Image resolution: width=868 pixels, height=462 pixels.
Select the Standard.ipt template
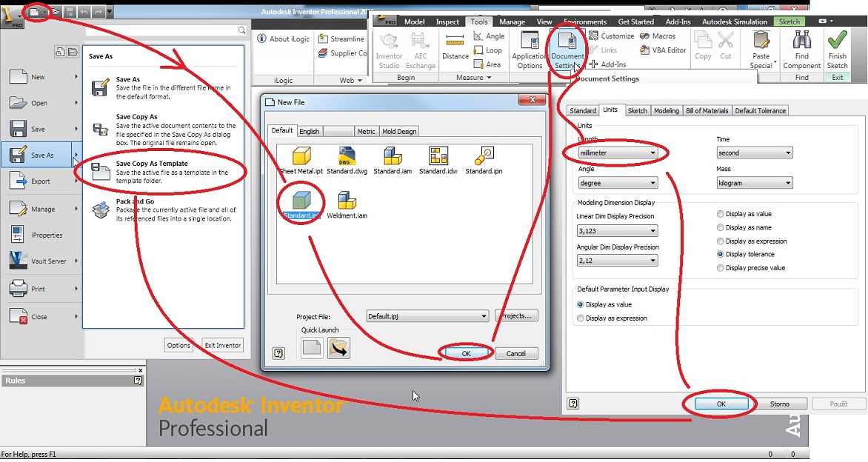(301, 205)
